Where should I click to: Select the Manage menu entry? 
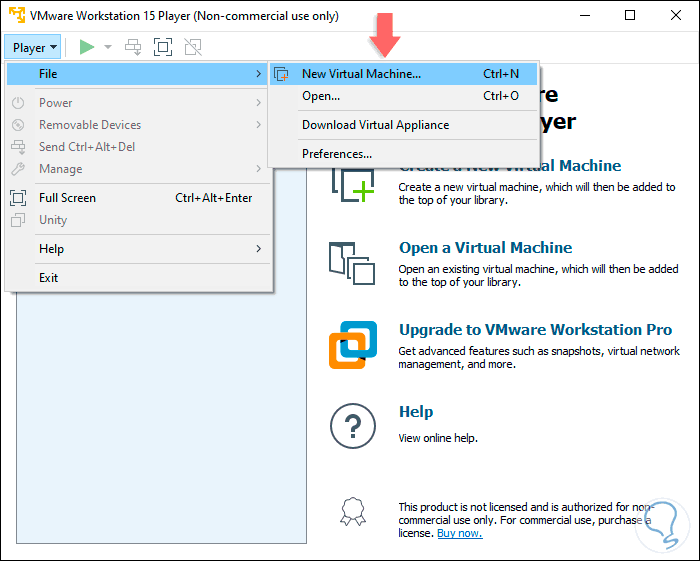[x=137, y=169]
